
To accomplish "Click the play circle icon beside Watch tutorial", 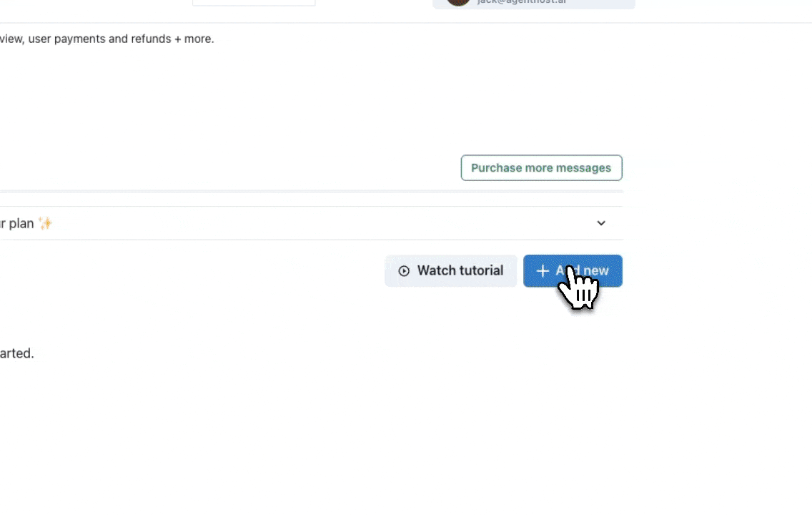I will (x=404, y=271).
